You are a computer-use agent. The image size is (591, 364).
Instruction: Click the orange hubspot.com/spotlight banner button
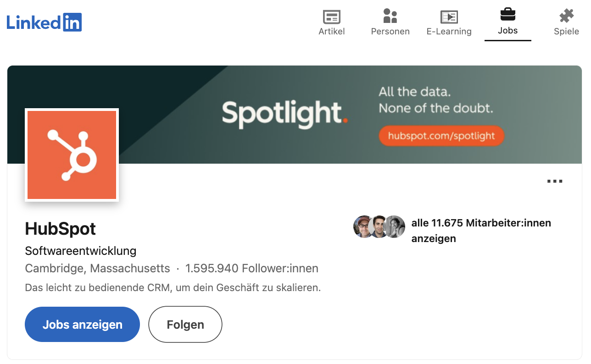441,136
